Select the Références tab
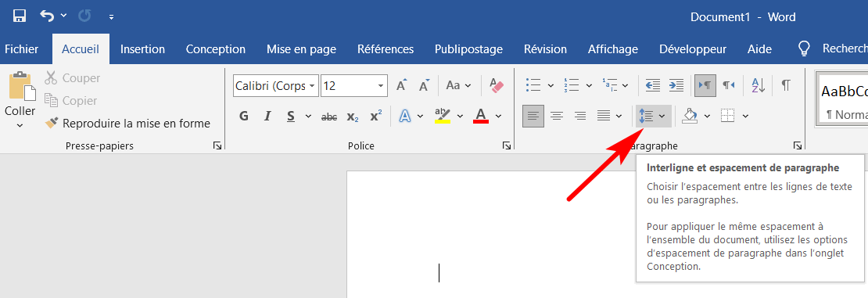Screen dimensions: 868x298 386,49
